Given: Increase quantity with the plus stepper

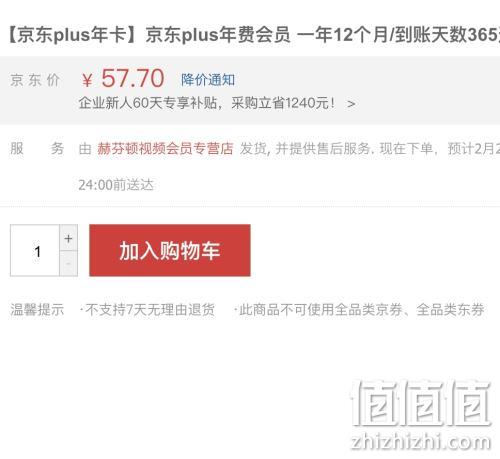Looking at the screenshot, I should (68, 238).
